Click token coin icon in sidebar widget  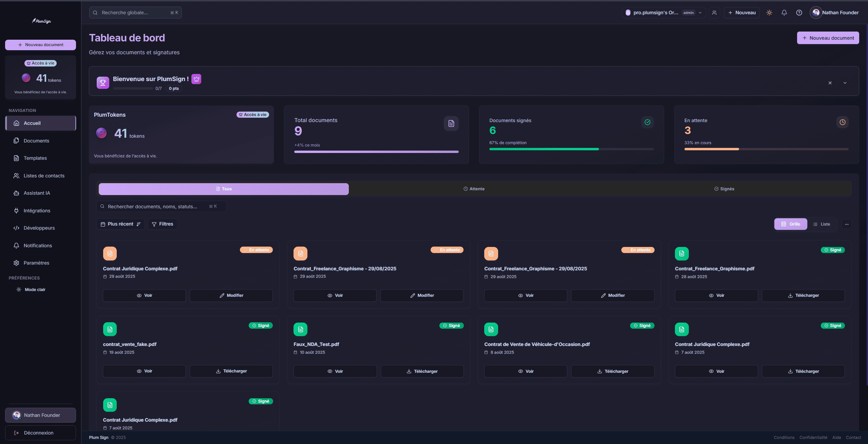click(x=26, y=78)
